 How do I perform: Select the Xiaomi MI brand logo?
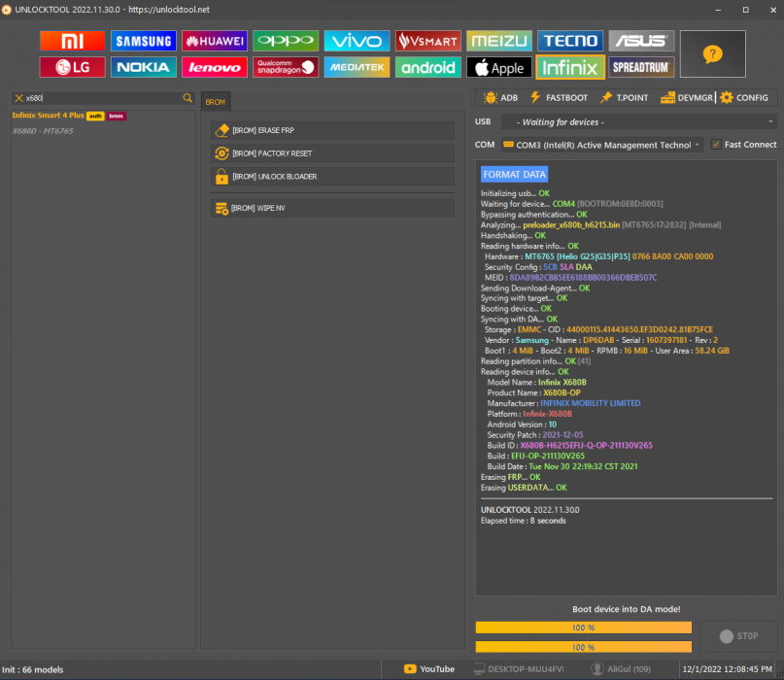pyautogui.click(x=73, y=41)
